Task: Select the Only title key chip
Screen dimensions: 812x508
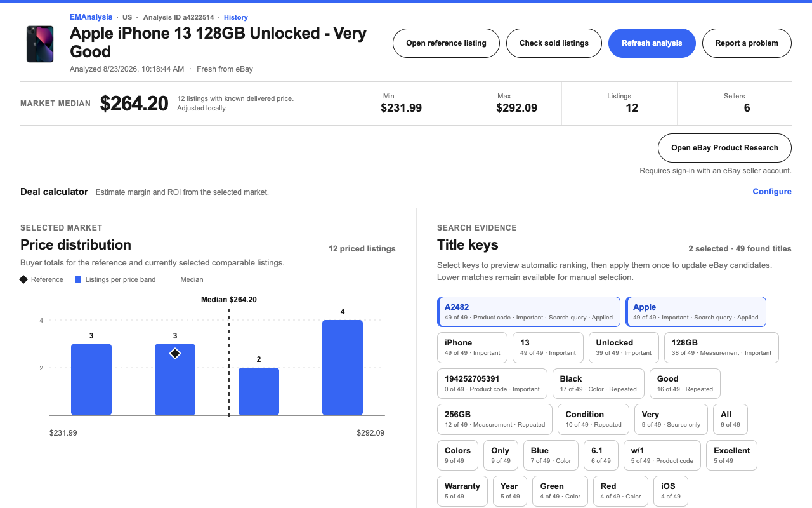Action: click(x=501, y=455)
